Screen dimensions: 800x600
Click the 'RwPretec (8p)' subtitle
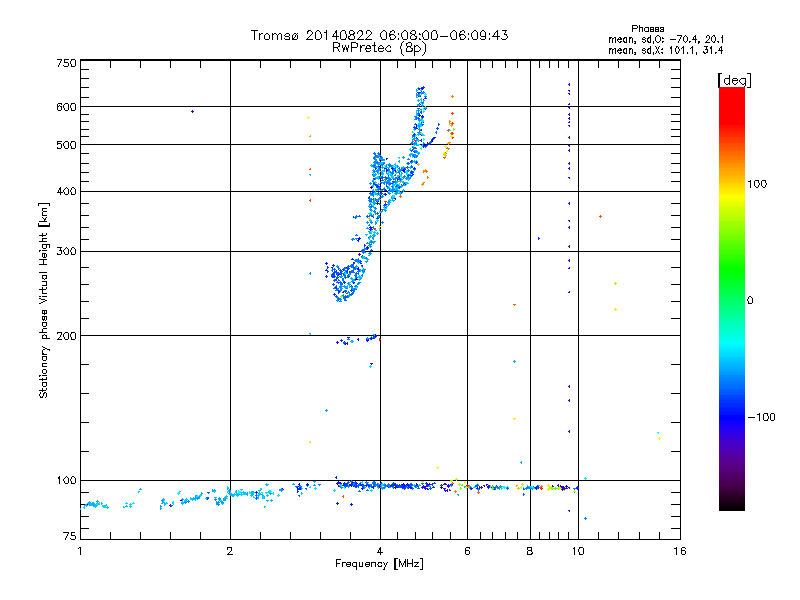point(379,48)
